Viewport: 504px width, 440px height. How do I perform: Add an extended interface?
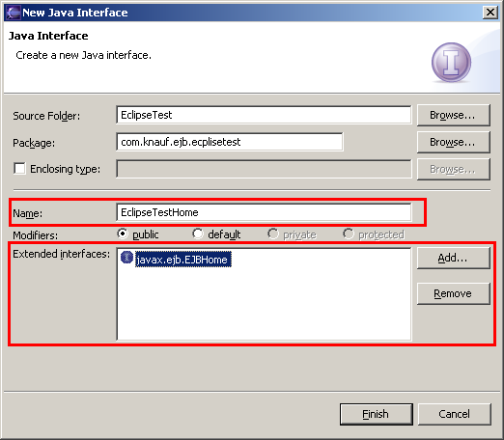pos(454,258)
